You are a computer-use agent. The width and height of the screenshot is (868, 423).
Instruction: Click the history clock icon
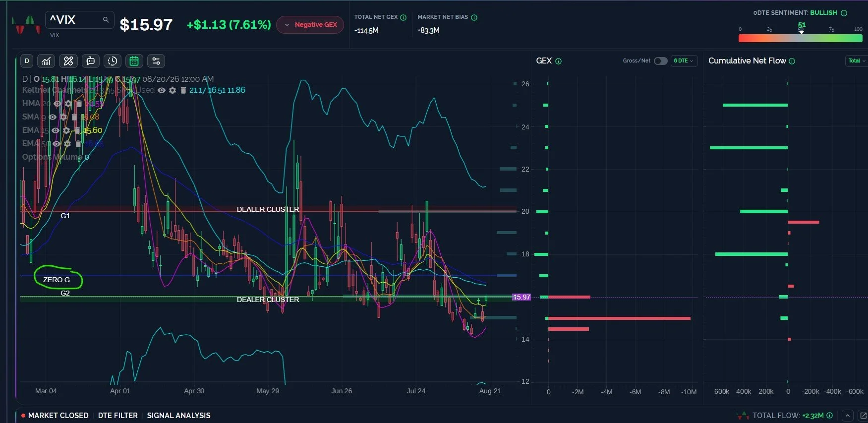coord(113,61)
